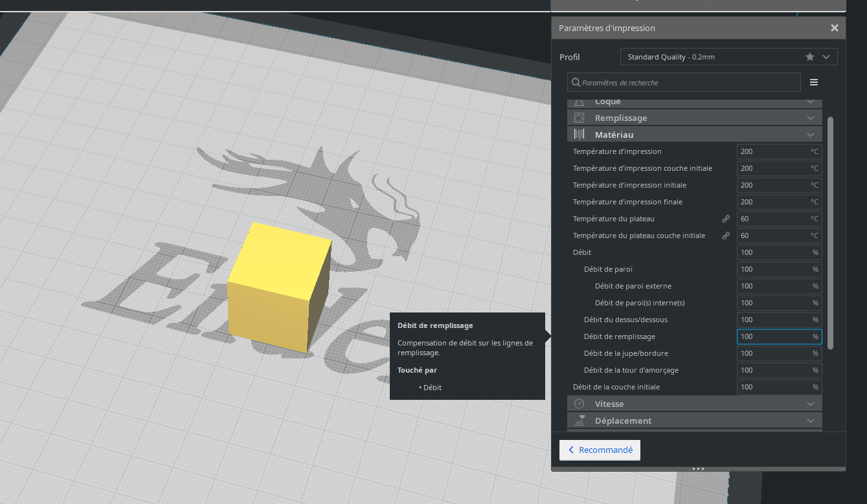The width and height of the screenshot is (867, 504).
Task: Click the Recommandé button
Action: point(600,450)
